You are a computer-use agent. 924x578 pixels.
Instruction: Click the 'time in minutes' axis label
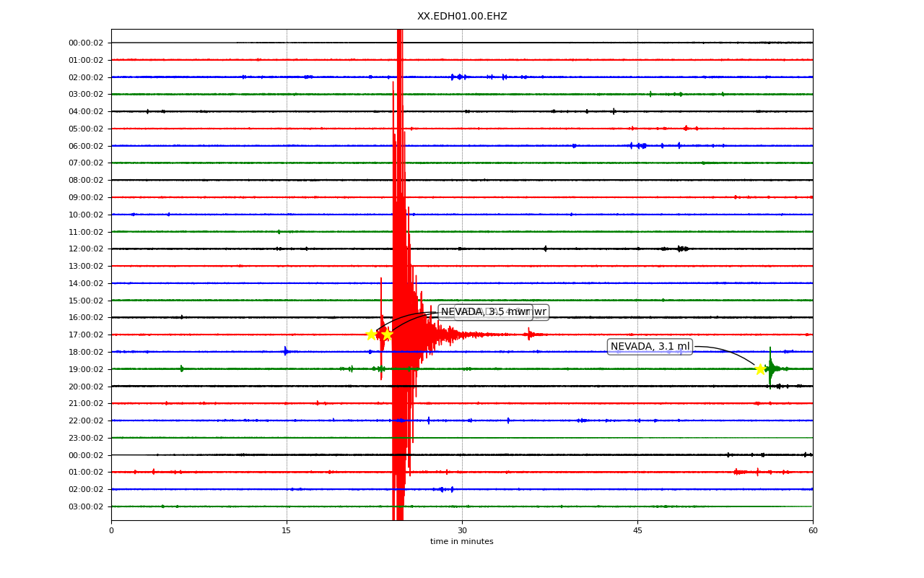462,542
